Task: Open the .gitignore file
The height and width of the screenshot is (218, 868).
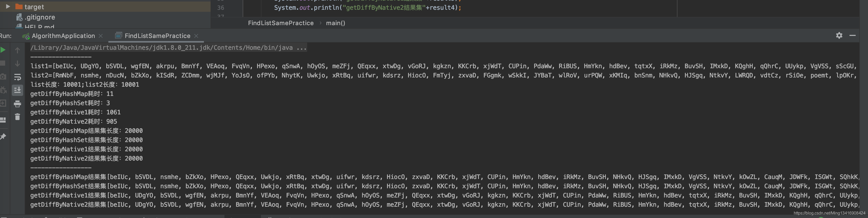Action: pos(40,17)
